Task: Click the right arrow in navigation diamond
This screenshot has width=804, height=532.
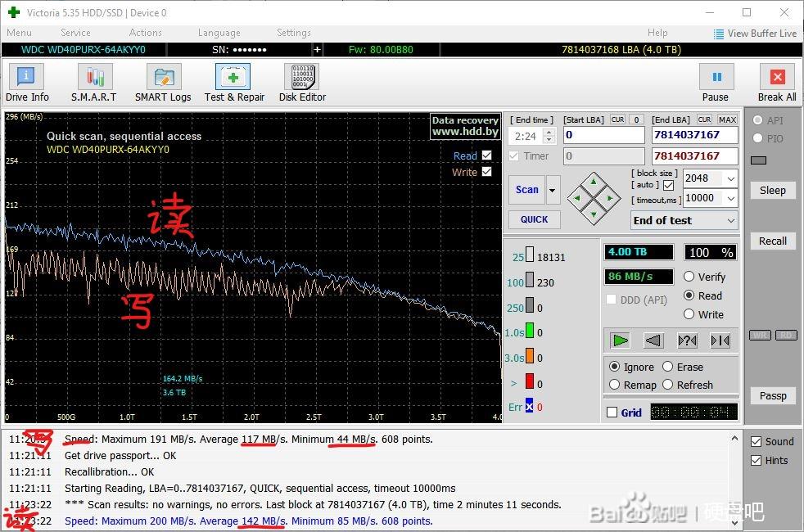Action: 610,198
